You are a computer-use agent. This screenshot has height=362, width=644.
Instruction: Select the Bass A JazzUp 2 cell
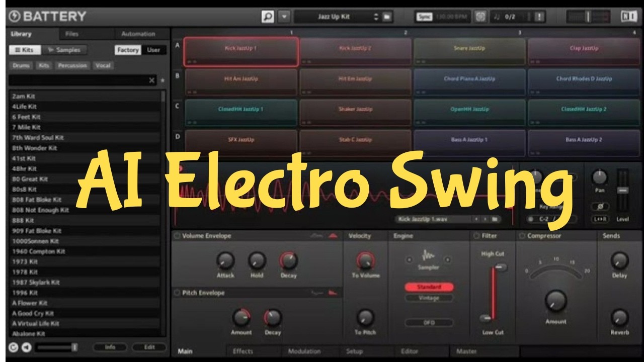(584, 143)
